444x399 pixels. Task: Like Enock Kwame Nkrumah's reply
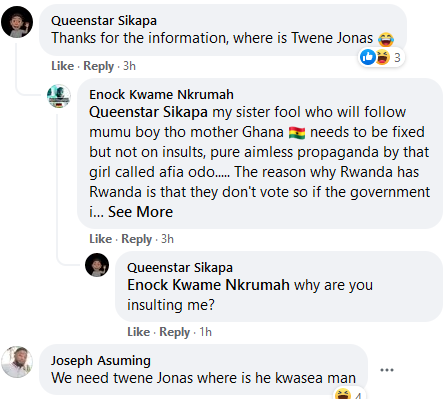[100, 239]
